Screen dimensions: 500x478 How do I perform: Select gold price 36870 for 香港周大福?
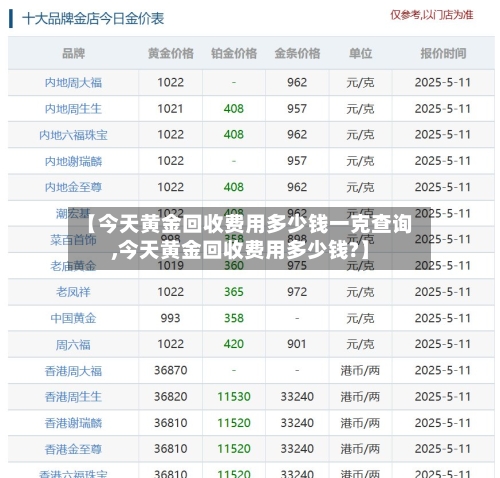(x=171, y=371)
